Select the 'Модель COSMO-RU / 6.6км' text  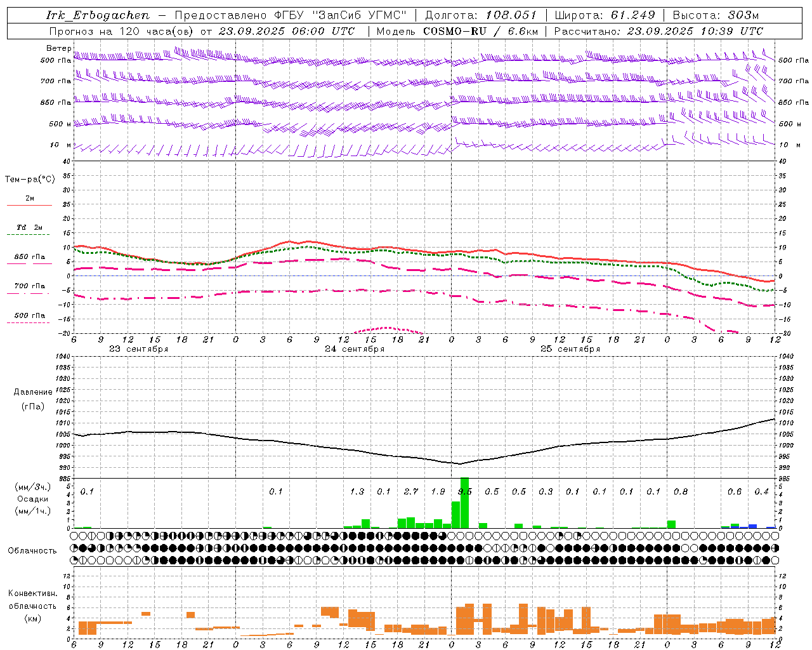(x=457, y=31)
